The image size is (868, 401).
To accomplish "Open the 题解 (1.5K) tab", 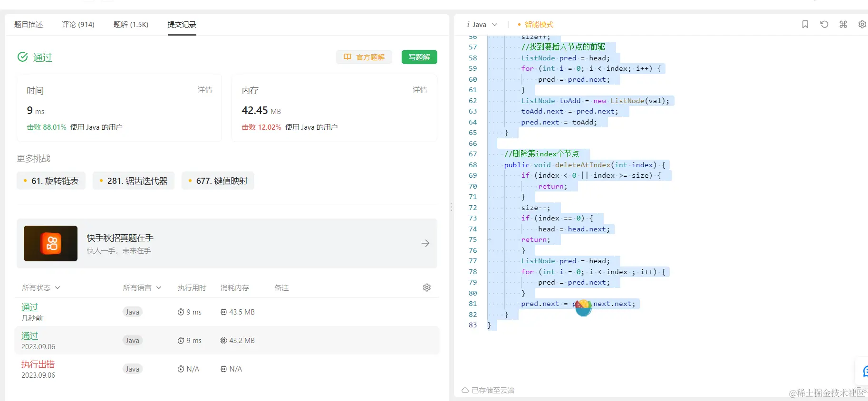I will (x=131, y=24).
